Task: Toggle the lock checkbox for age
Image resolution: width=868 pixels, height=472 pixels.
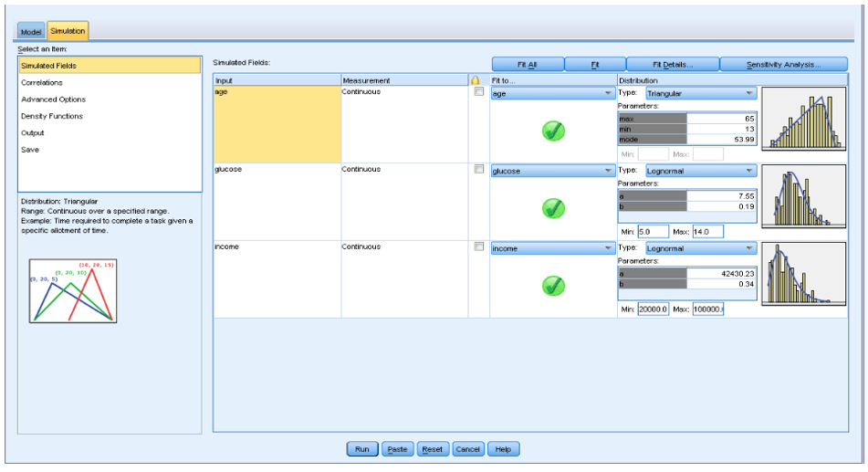Action: click(x=478, y=92)
